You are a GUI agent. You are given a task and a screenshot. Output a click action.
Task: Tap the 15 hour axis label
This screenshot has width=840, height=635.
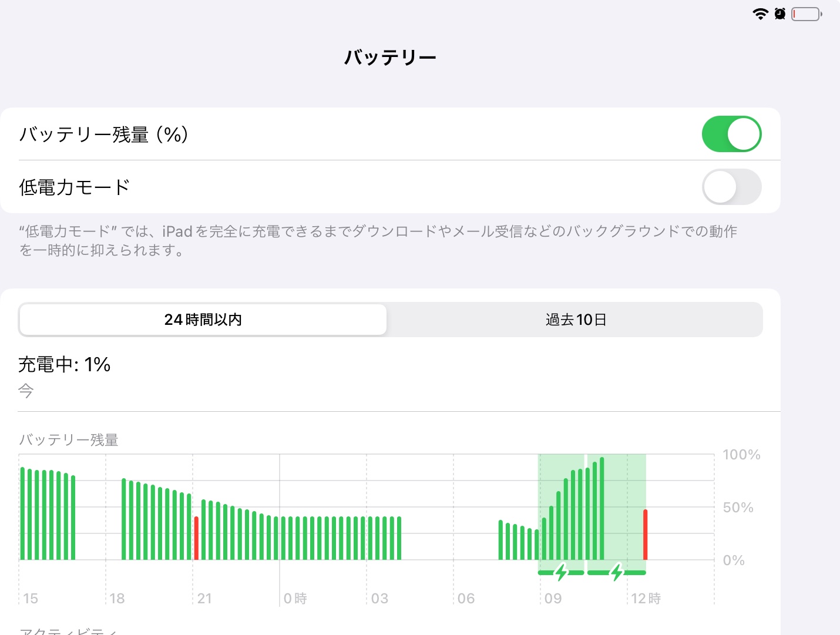[31, 599]
